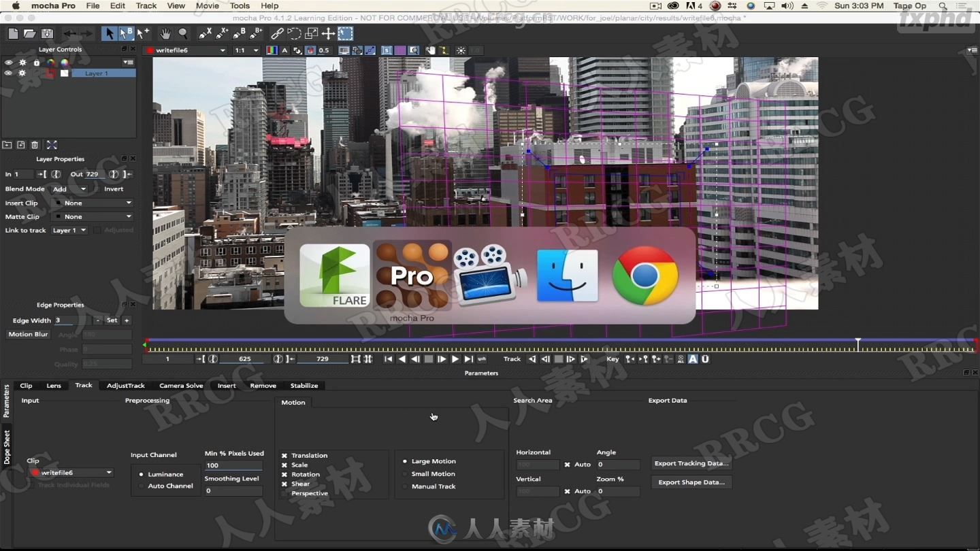The height and width of the screenshot is (551, 980).
Task: Switch to the Lens tab
Action: click(x=54, y=386)
